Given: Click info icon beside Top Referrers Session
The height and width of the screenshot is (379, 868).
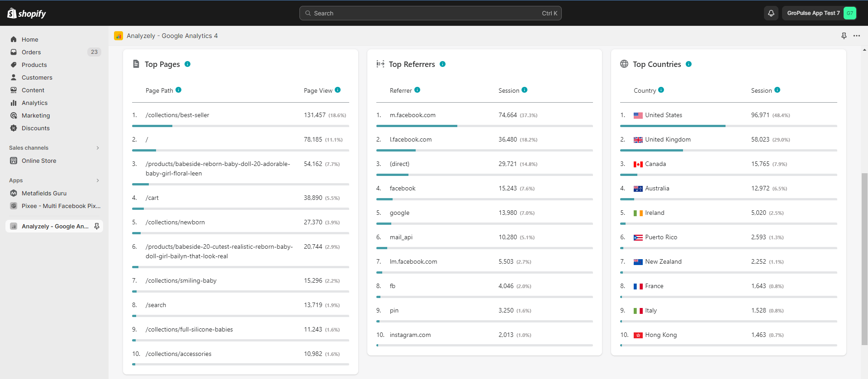Looking at the screenshot, I should pos(525,90).
